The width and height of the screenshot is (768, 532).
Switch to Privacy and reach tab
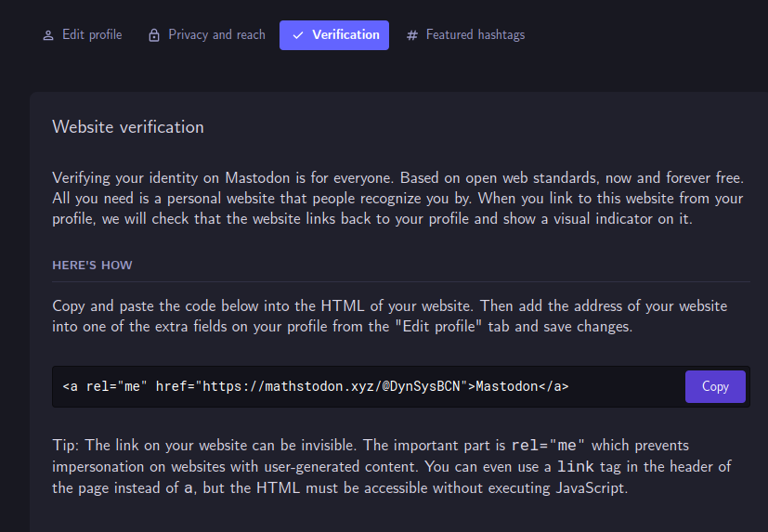(207, 34)
